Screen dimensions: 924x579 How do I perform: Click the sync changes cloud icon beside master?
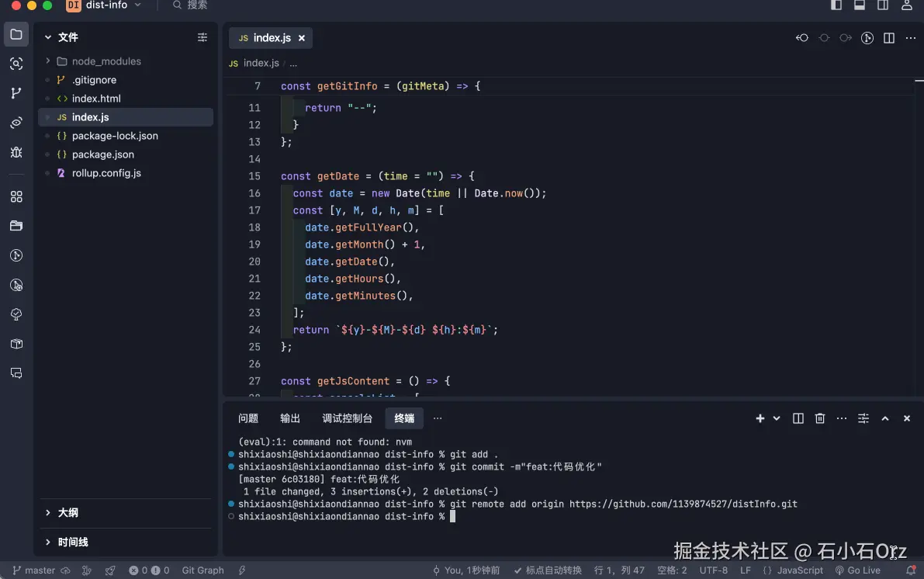click(x=65, y=570)
